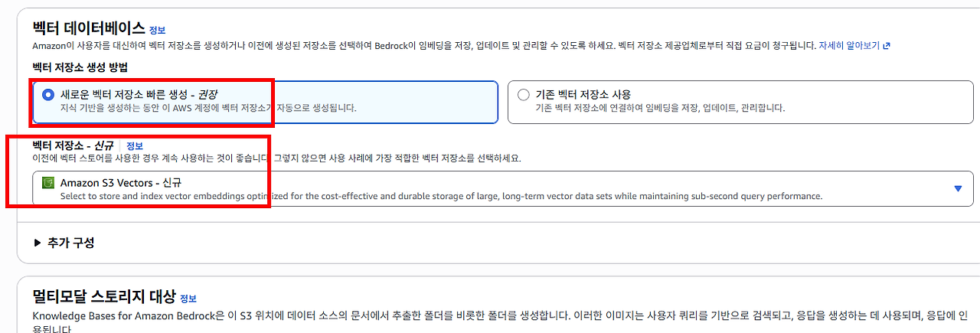Click the 멀티모달 스토리지 대상 heading

[104, 296]
